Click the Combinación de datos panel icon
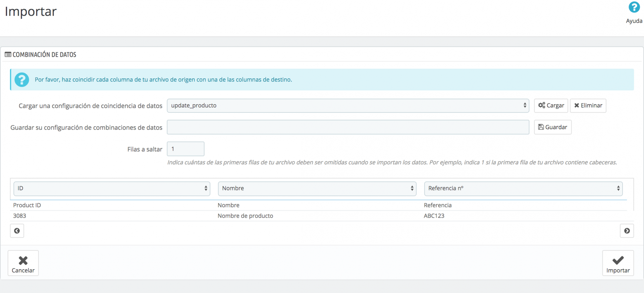 pos(8,55)
